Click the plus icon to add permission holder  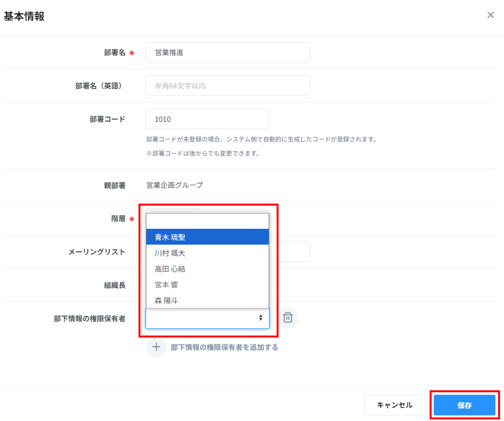(156, 347)
